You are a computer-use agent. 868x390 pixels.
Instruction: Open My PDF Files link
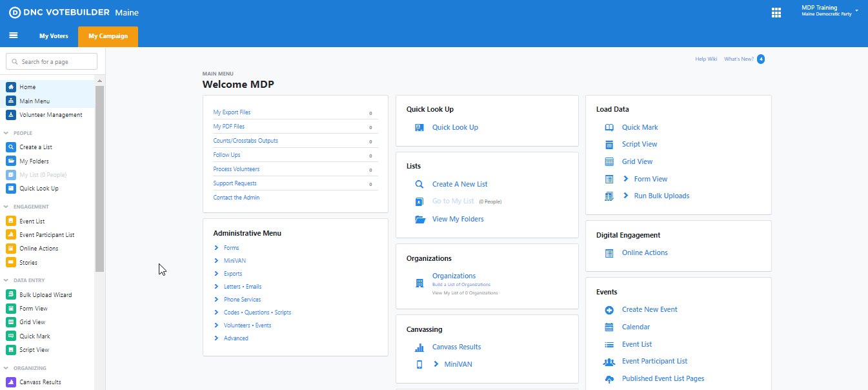pos(228,127)
